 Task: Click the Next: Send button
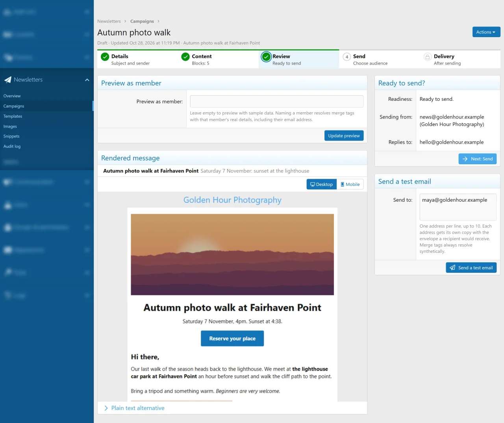tap(478, 159)
